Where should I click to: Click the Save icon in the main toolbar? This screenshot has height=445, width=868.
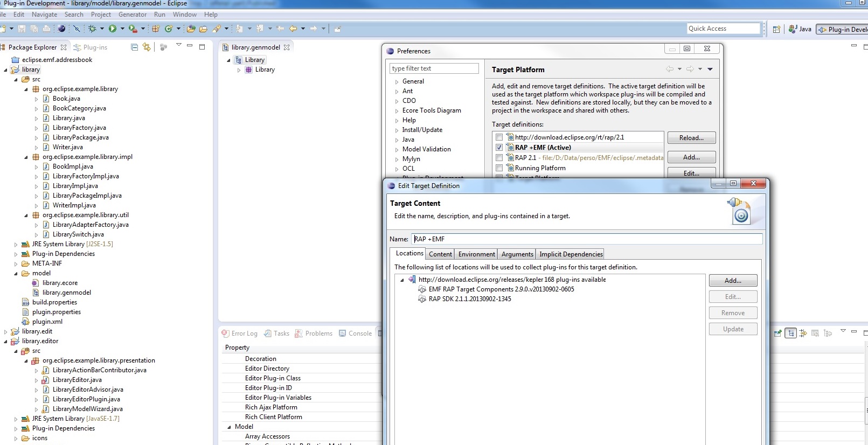22,29
